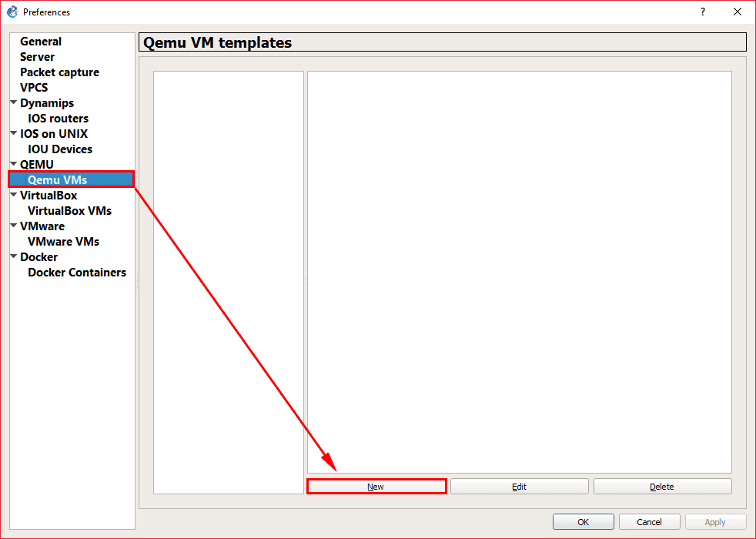
Task: Open General preferences
Action: coord(41,42)
